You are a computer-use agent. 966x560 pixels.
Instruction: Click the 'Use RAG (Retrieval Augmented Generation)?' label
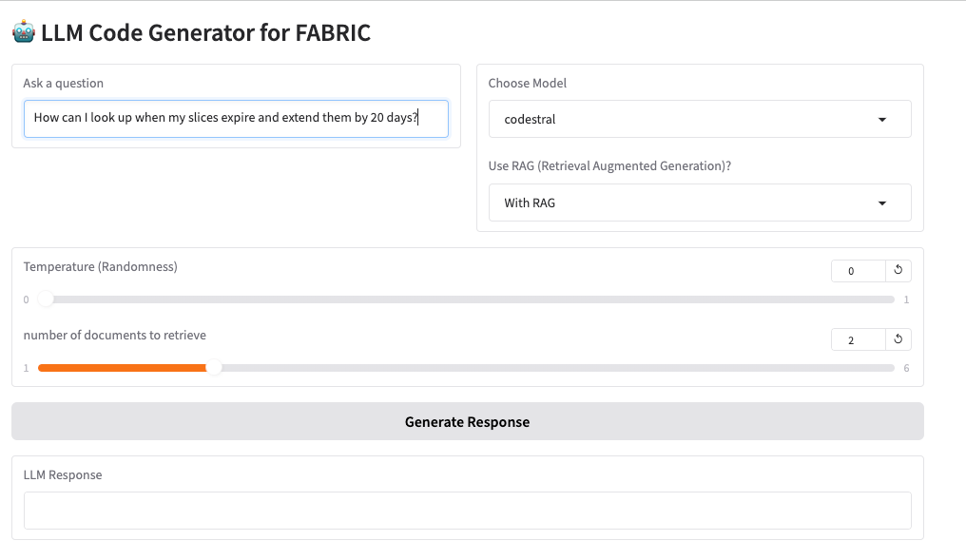[x=609, y=165]
